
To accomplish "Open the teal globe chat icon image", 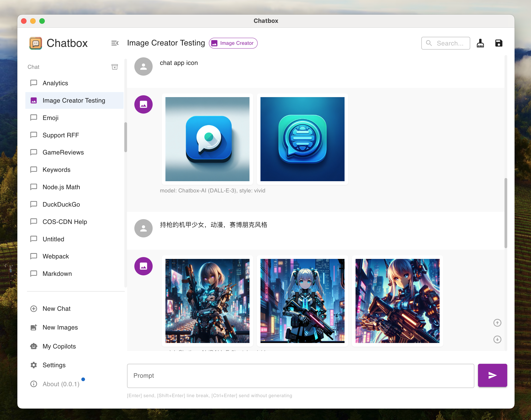I will pyautogui.click(x=302, y=139).
